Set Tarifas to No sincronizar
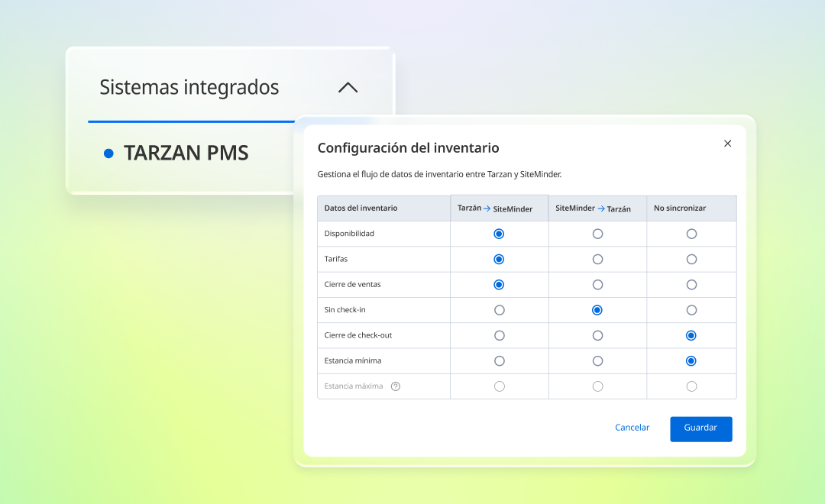Viewport: 825px width, 504px height. tap(691, 259)
